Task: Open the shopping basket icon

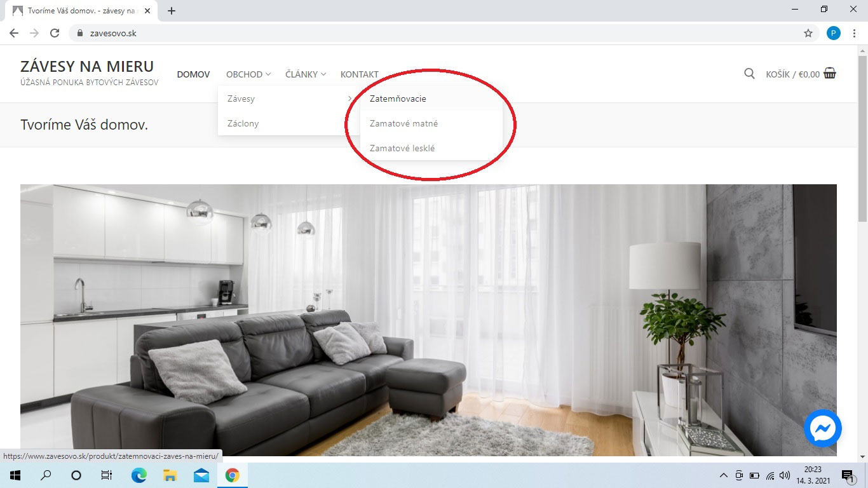Action: point(830,73)
